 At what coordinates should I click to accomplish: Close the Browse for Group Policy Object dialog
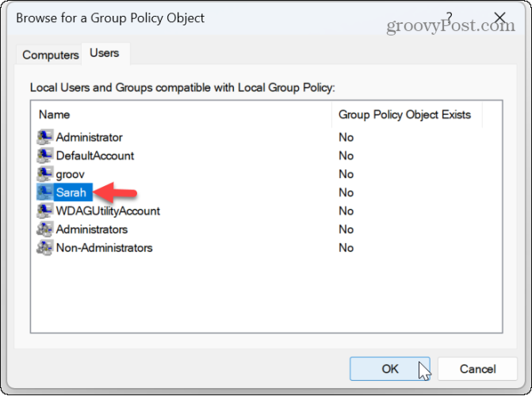point(499,17)
